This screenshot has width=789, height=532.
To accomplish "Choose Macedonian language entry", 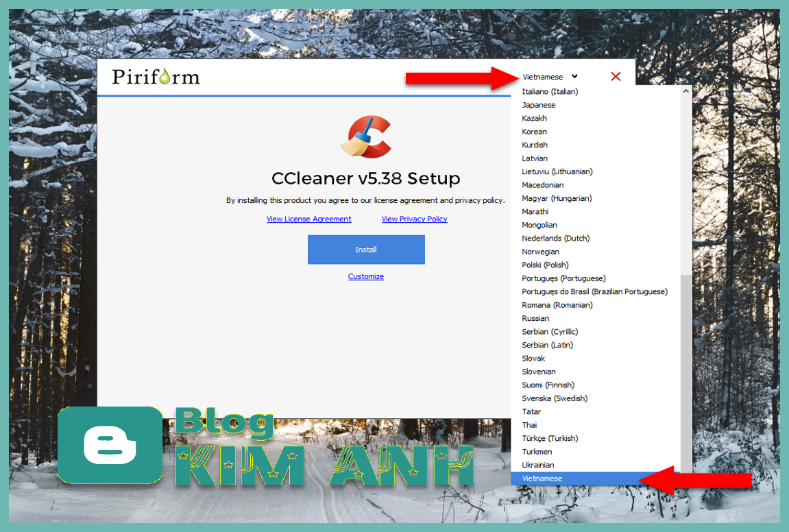I will [x=596, y=185].
